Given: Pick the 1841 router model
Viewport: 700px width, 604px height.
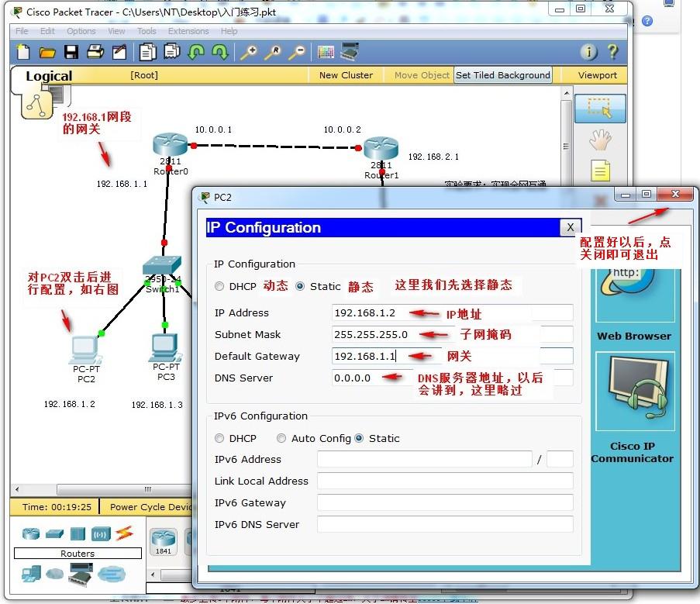Looking at the screenshot, I should 164,541.
